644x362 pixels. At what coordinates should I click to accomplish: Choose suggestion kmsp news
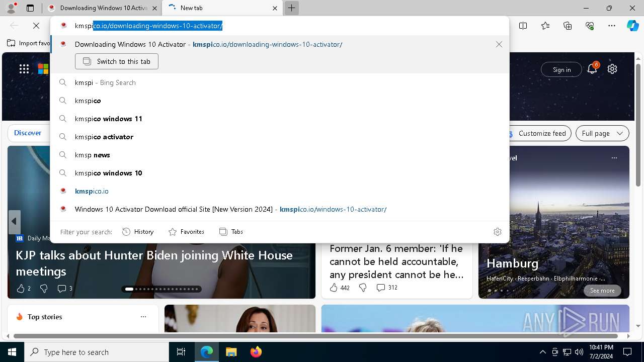(x=280, y=155)
